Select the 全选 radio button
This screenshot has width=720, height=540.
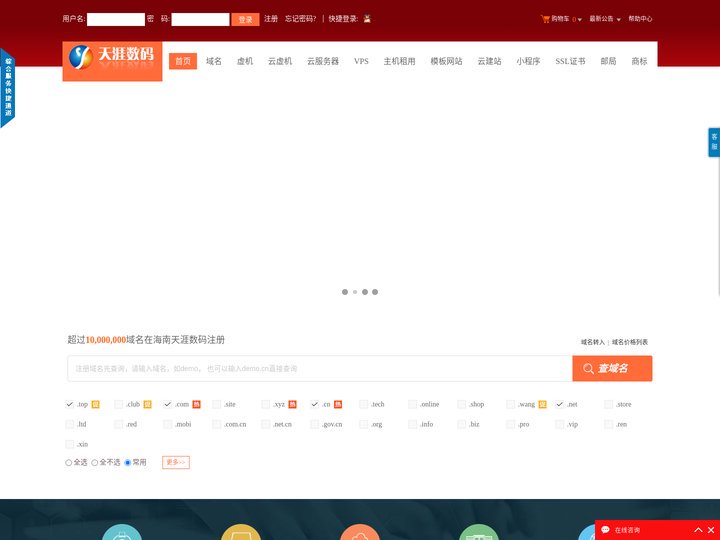tap(68, 462)
